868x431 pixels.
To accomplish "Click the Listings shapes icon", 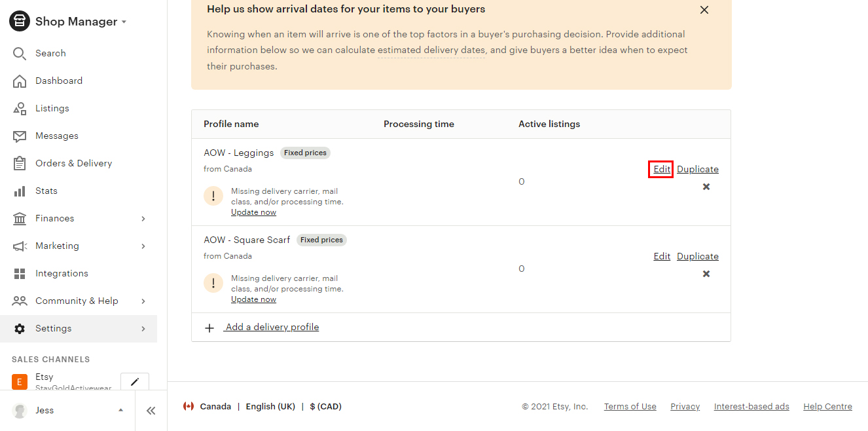I will 20,108.
